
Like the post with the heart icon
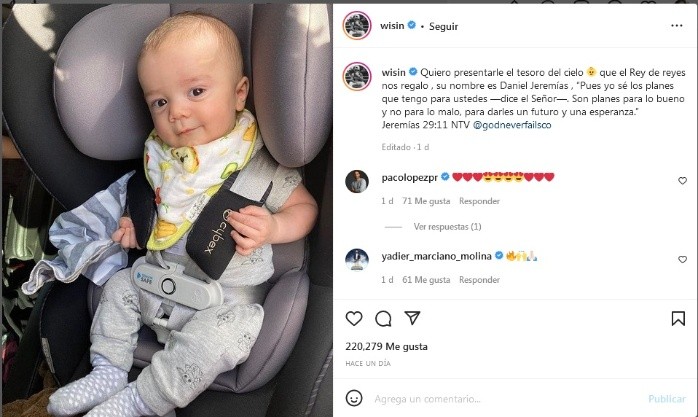354,319
